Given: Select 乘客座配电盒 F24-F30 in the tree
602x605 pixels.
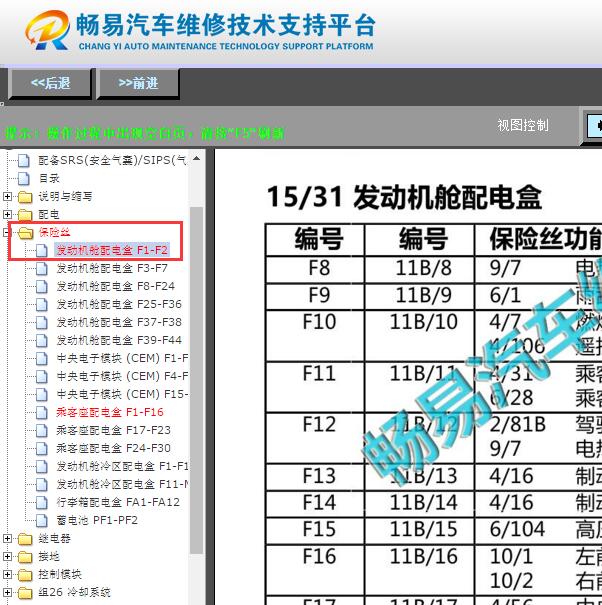Looking at the screenshot, I should pyautogui.click(x=113, y=448).
